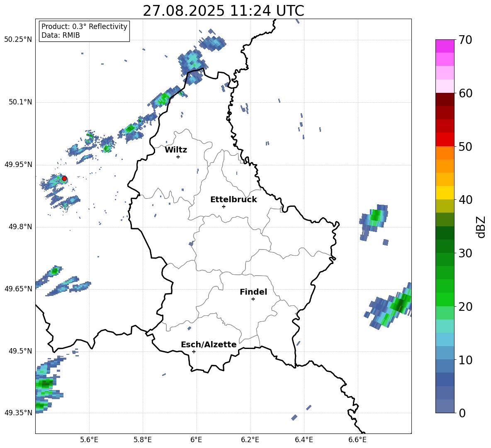The image size is (491, 448).
Task: Click the 'Data: RMIB' text
Action: tap(61, 35)
